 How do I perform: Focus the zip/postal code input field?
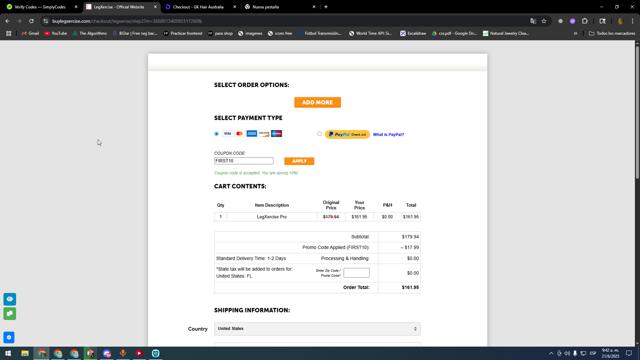coord(356,273)
